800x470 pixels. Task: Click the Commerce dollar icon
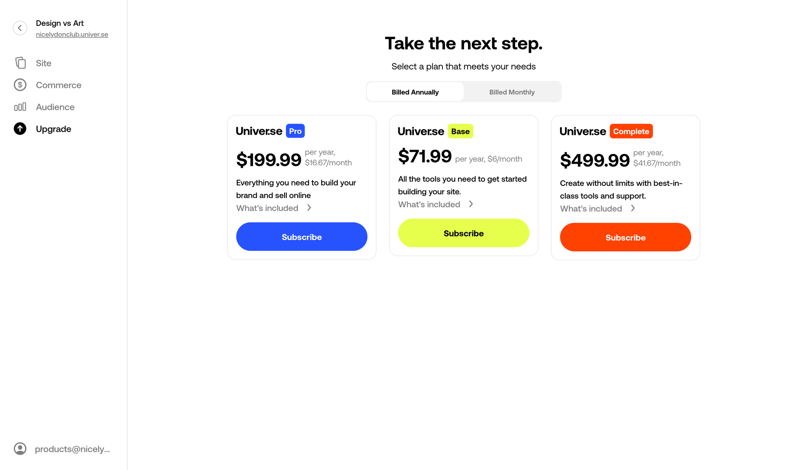point(20,85)
